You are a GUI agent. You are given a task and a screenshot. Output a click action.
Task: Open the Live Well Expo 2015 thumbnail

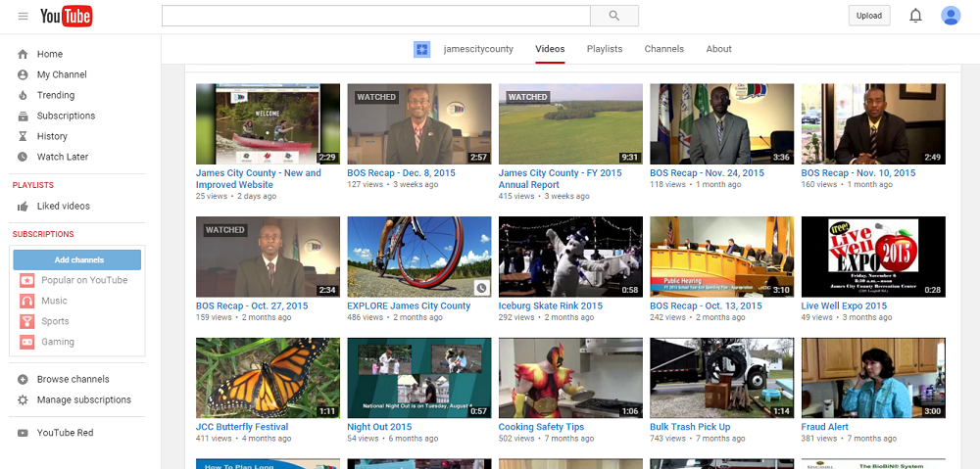tap(873, 257)
